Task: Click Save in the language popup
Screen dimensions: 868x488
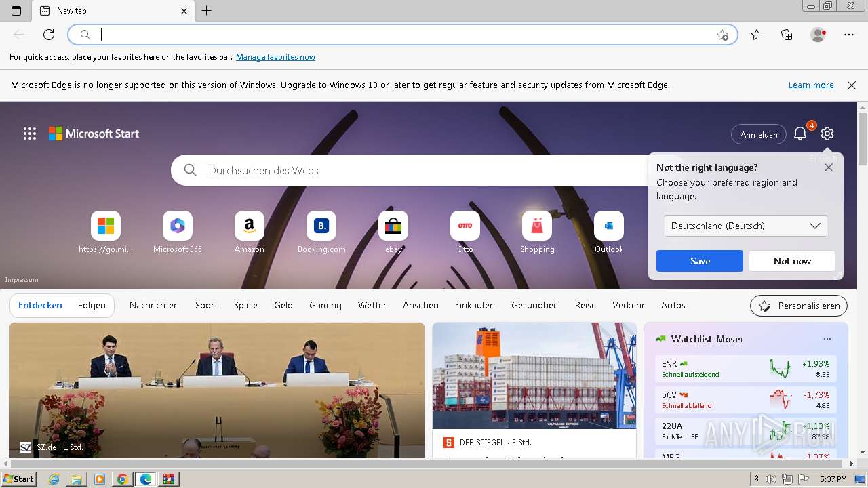Action: point(700,261)
